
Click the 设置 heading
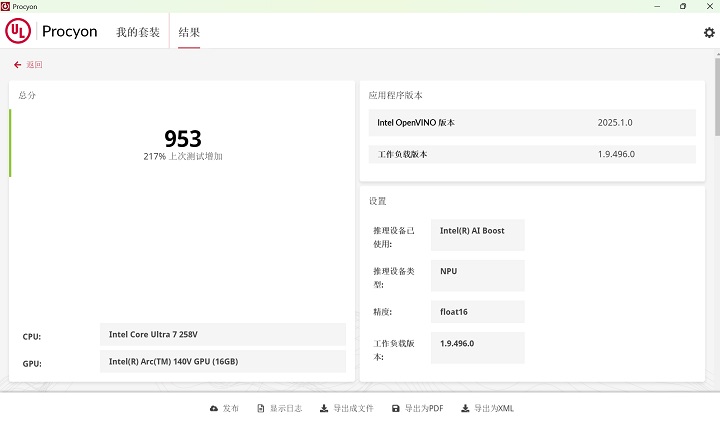[x=377, y=201]
